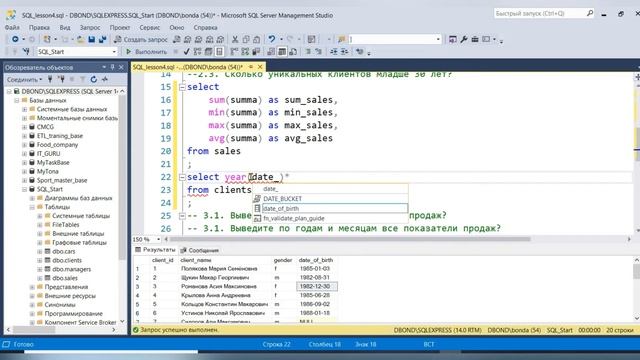Click the wrench properties icon

coord(464,39)
